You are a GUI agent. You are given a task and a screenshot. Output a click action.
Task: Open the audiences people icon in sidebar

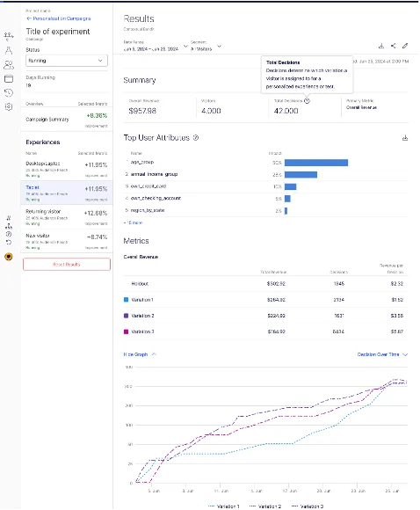click(9, 65)
